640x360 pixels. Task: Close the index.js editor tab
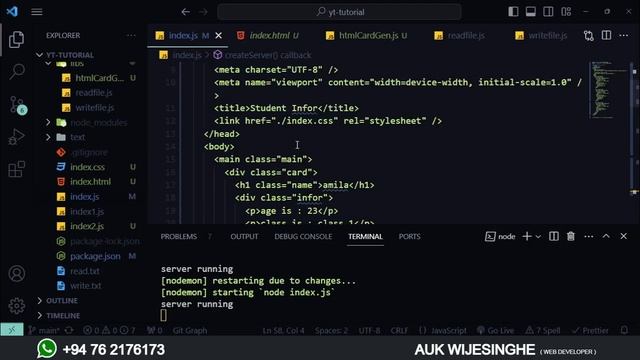(x=219, y=36)
